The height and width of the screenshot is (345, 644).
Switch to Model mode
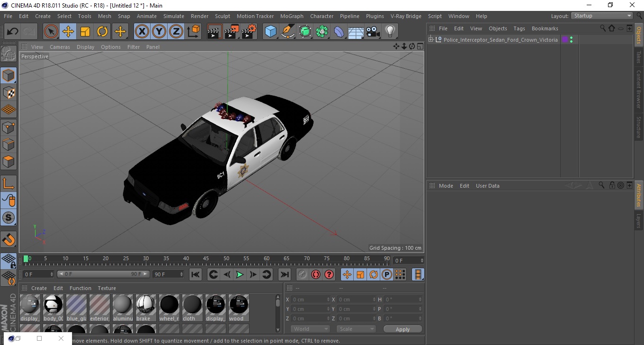pos(9,75)
